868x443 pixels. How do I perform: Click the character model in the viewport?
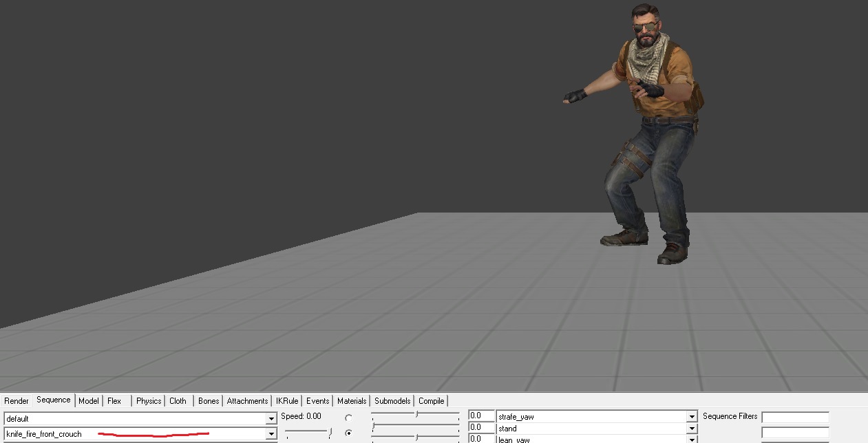647,138
